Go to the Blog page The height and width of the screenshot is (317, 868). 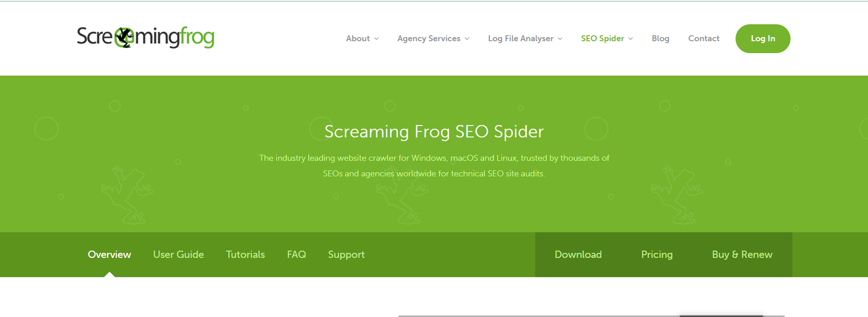pyautogui.click(x=660, y=38)
